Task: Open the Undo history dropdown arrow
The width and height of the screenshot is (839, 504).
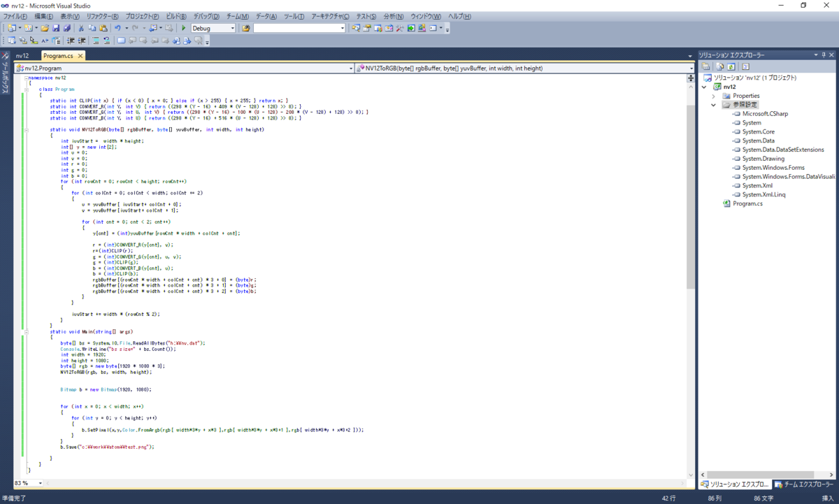Action: [127, 28]
